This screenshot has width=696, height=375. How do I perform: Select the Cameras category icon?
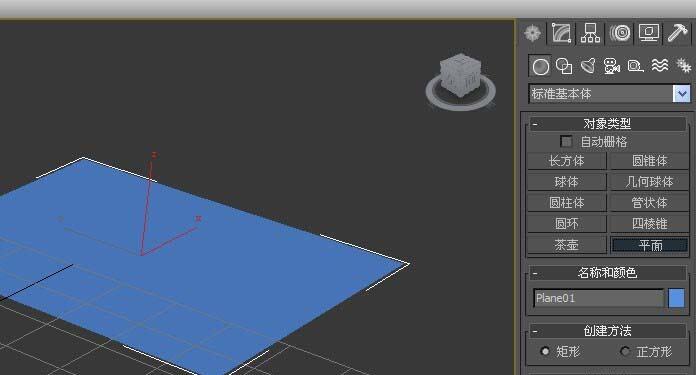[x=612, y=67]
